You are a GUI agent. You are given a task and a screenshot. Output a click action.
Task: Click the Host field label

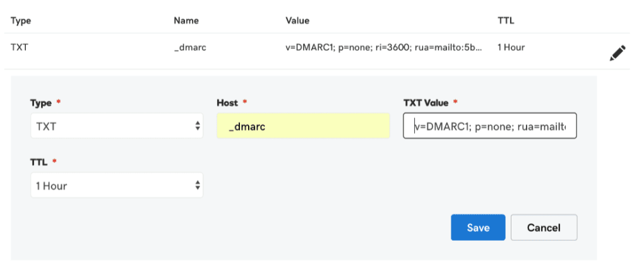[227, 102]
